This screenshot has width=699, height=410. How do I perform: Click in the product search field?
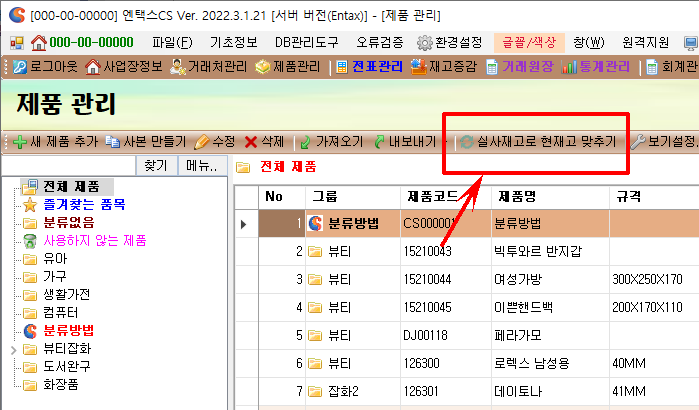pyautogui.click(x=69, y=166)
